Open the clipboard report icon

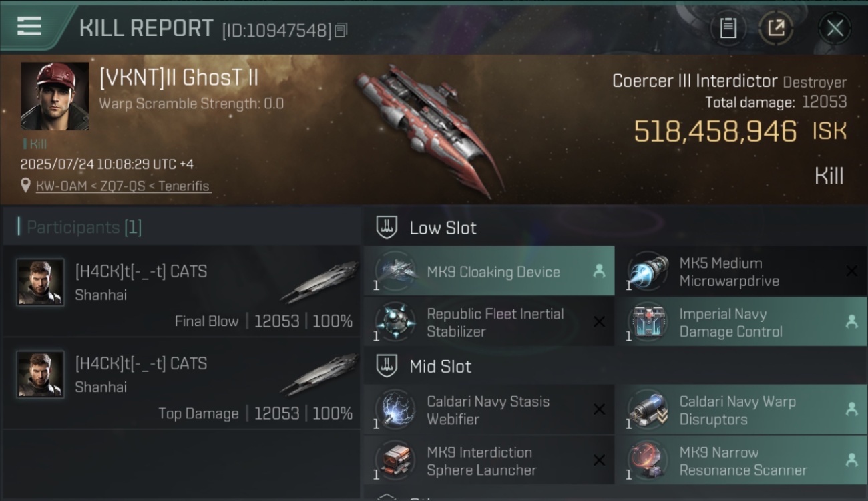click(728, 29)
